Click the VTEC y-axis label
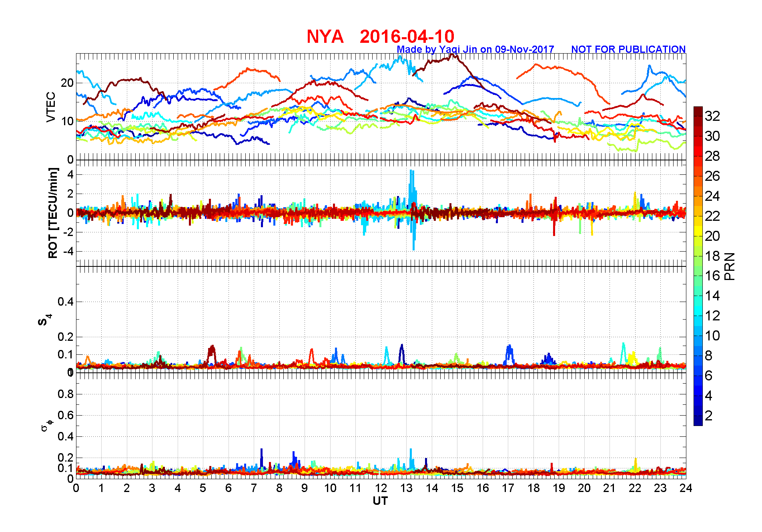This screenshot has height=532, width=762. [51, 107]
